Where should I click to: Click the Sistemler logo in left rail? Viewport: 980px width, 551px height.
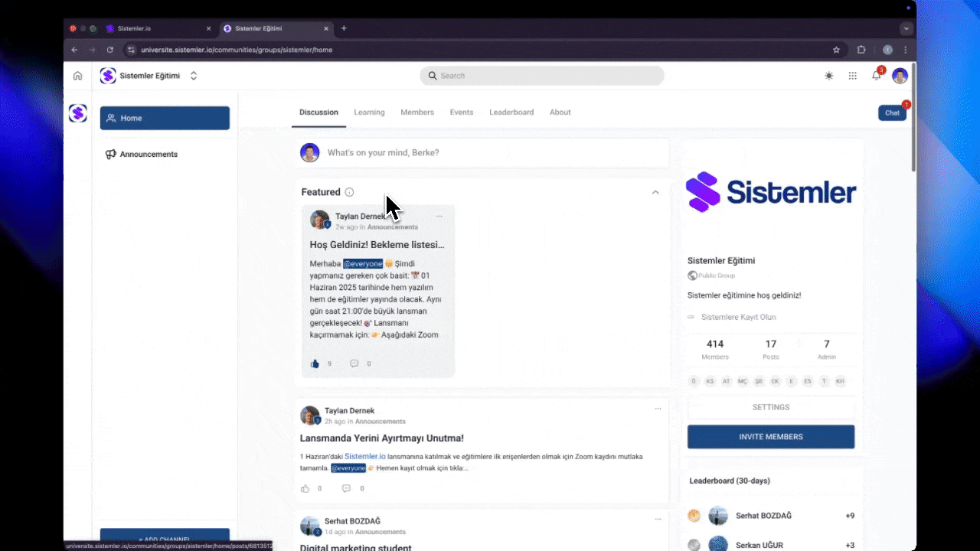point(77,113)
